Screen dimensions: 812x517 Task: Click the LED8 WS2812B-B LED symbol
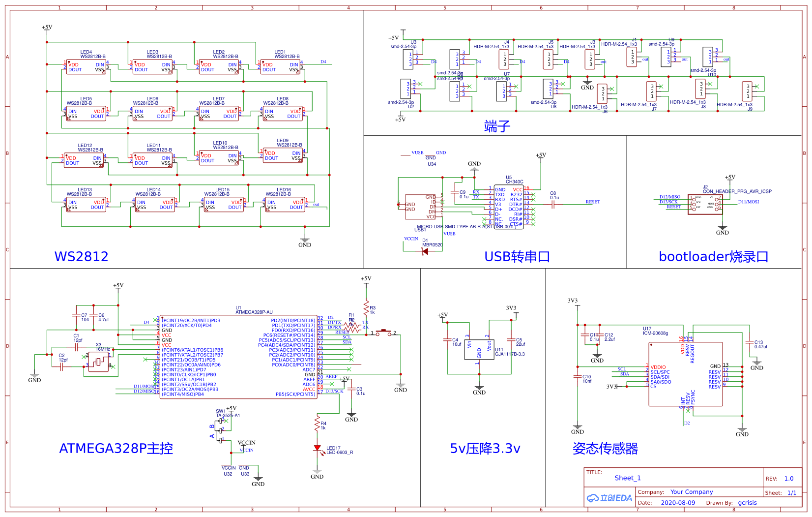pos(283,114)
